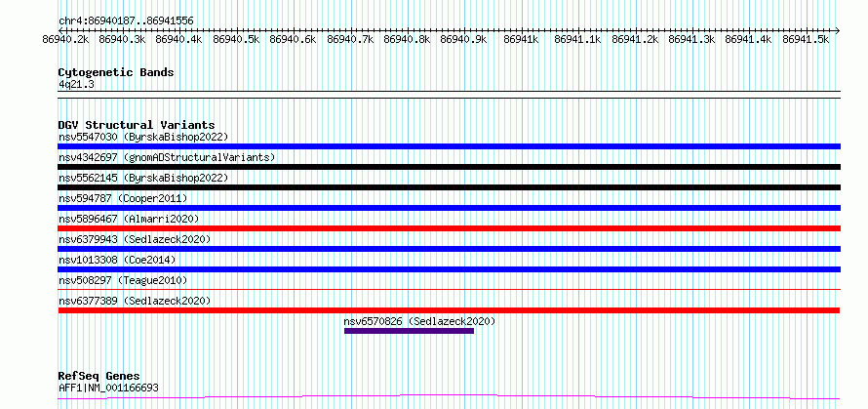Open nsv5562145 (ByrskaBishop2022) label
The image size is (868, 409).
click(x=143, y=178)
